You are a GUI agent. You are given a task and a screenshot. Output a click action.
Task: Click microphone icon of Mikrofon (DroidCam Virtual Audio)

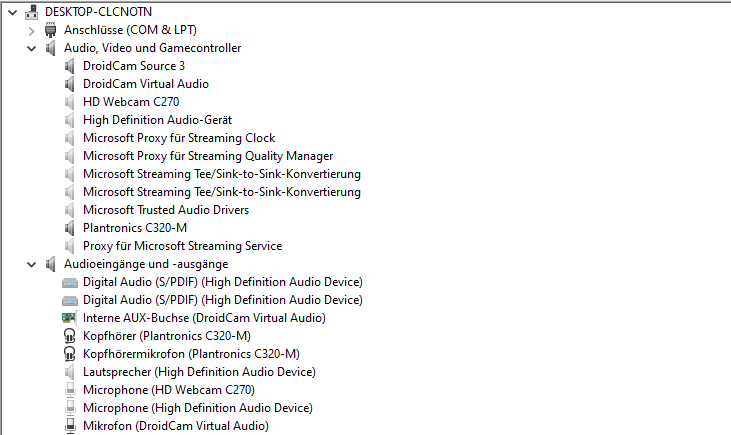(x=70, y=426)
